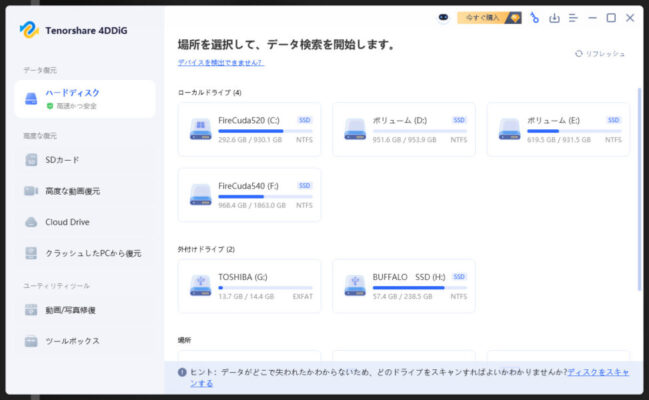Viewport: 649px width, 400px height.
Task: Select the TOSHIBA (G:) external drive
Action: 249,285
